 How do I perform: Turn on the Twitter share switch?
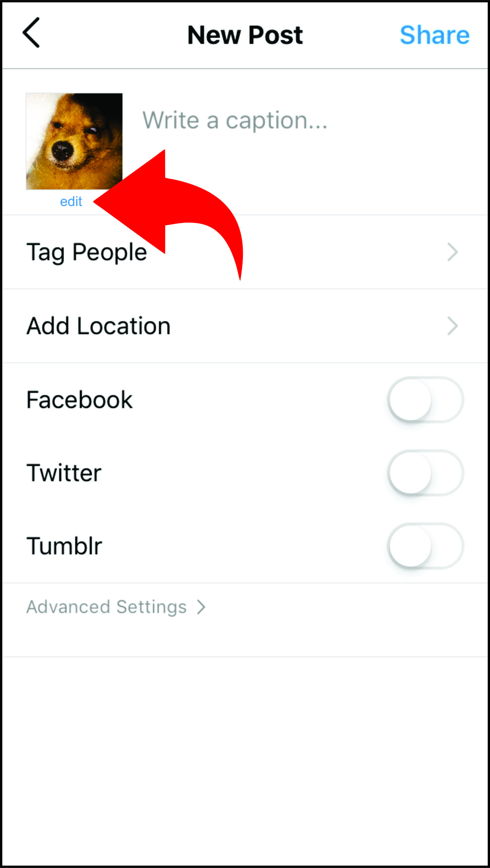[x=426, y=473]
